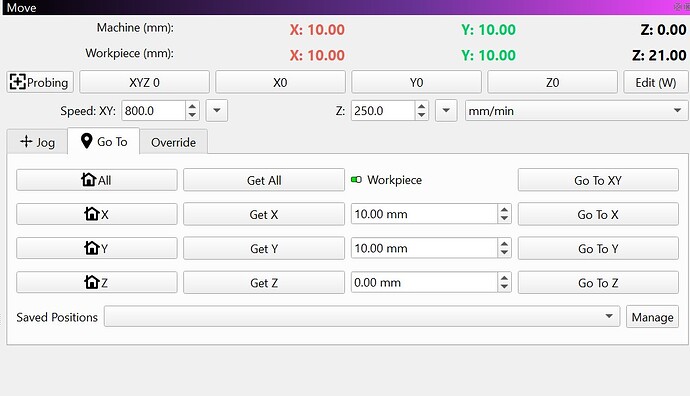Click Get X to read the X position
Screen dimensions: 690x396
click(264, 214)
